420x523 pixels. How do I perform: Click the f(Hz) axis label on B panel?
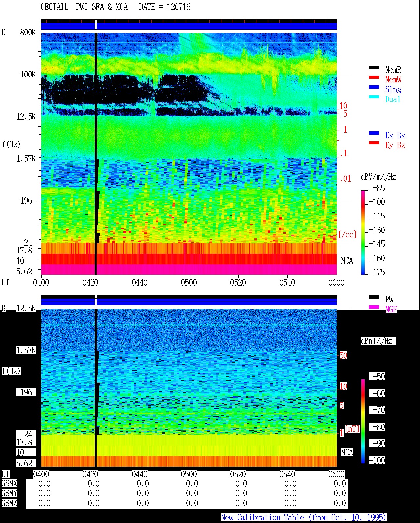coord(11,371)
